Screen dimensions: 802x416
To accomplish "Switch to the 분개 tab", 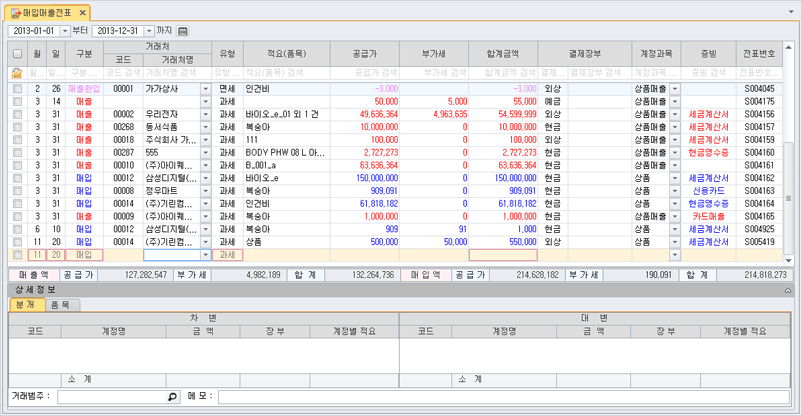I will coord(26,304).
